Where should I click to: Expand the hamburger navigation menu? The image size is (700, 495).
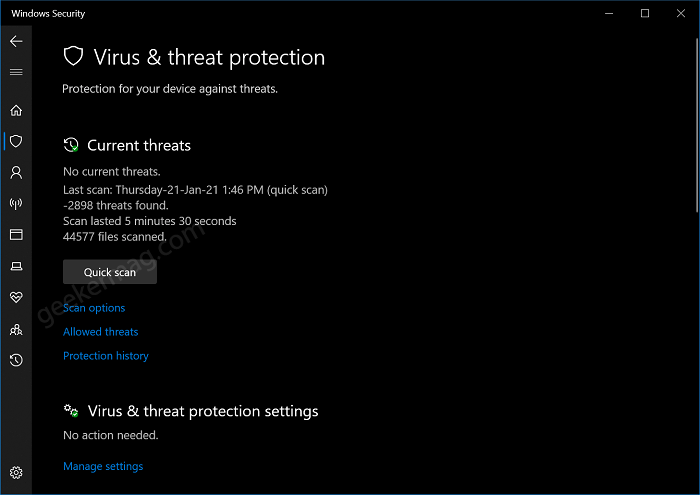[x=16, y=72]
